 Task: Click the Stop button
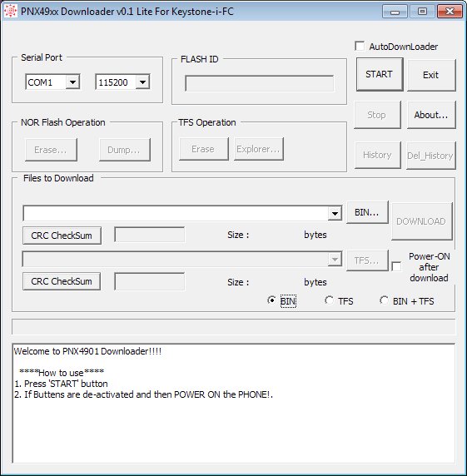pos(377,115)
